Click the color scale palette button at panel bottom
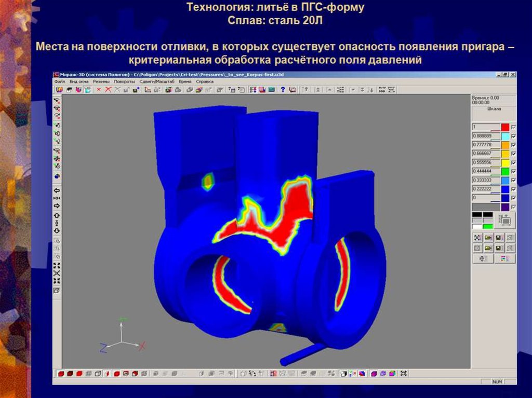The height and width of the screenshot is (398, 532). tap(505, 258)
